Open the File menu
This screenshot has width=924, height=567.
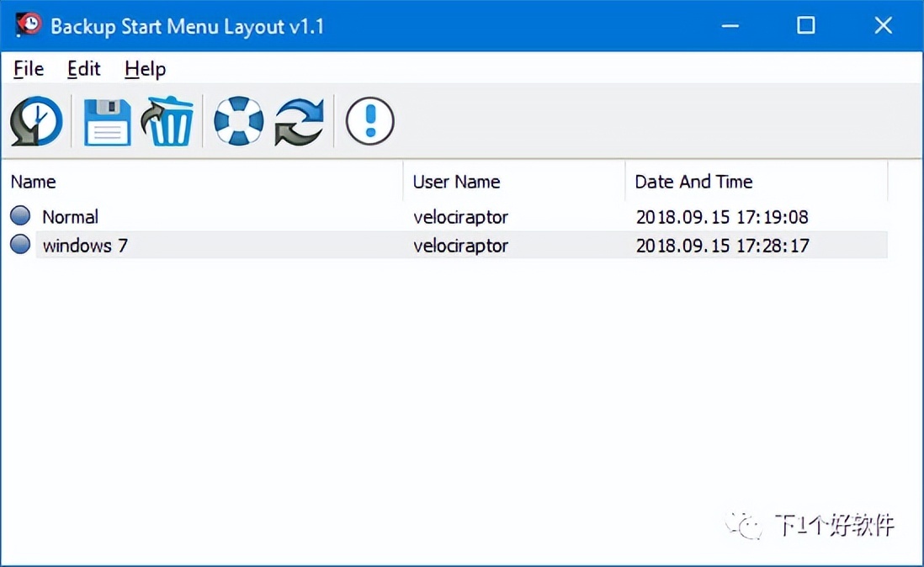click(x=29, y=69)
